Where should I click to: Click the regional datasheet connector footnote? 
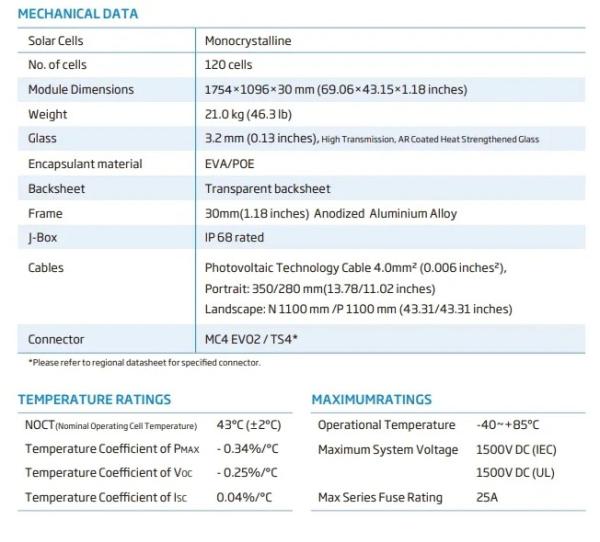click(144, 362)
